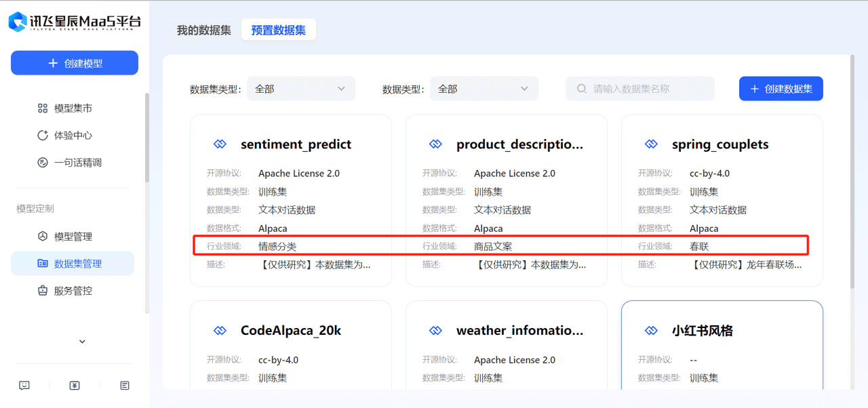The image size is (868, 408).
Task: Select the 预置数据集 tab
Action: click(x=278, y=30)
